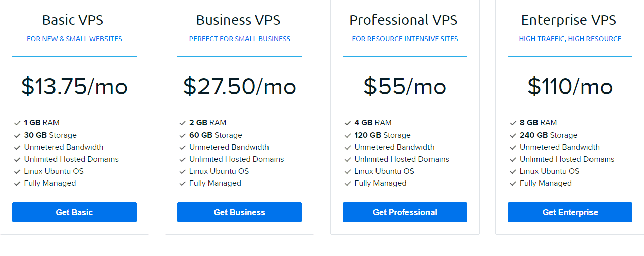
Task: Click checkmark icon beside 1 GB RAM
Action: coord(17,123)
